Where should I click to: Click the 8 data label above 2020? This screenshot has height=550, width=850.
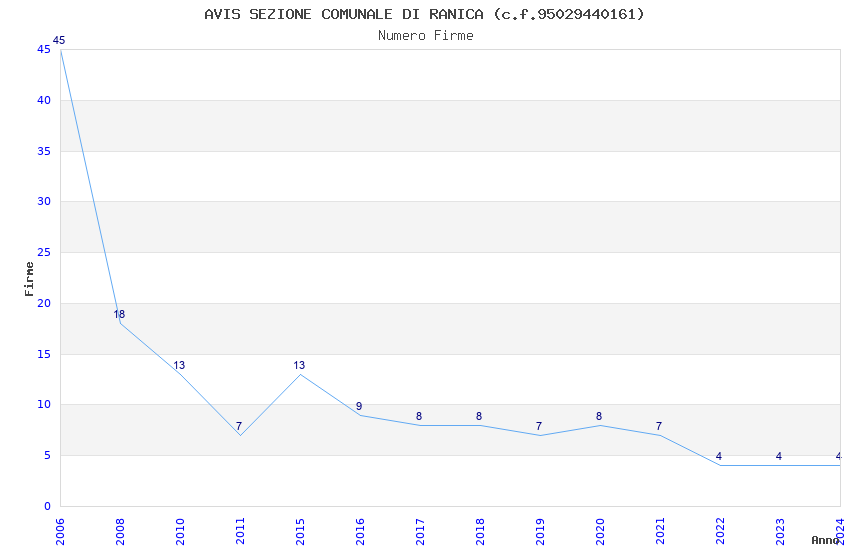[598, 416]
